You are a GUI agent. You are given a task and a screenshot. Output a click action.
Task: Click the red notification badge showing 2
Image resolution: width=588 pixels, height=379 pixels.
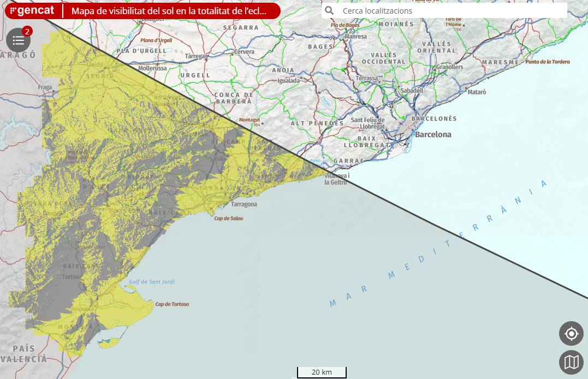[x=27, y=31]
